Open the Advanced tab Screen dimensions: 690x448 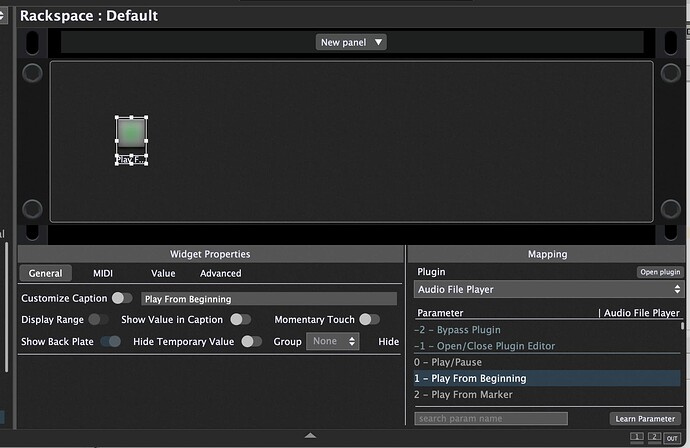220,273
